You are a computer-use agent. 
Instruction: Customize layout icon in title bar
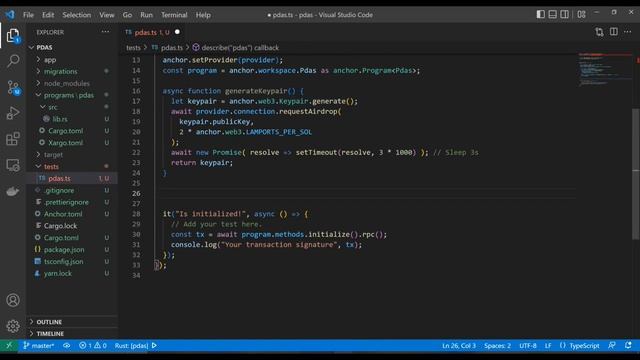[582, 14]
